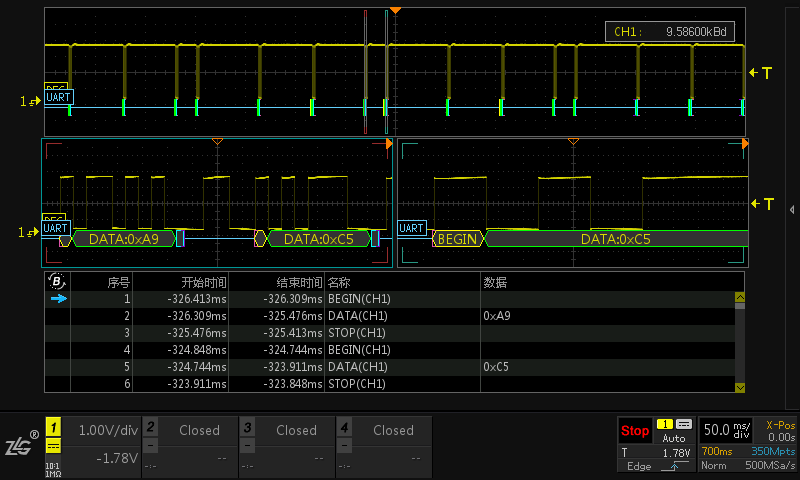The width and height of the screenshot is (800, 480).
Task: Click the orange trigger position marker at top
Action: pyautogui.click(x=396, y=10)
